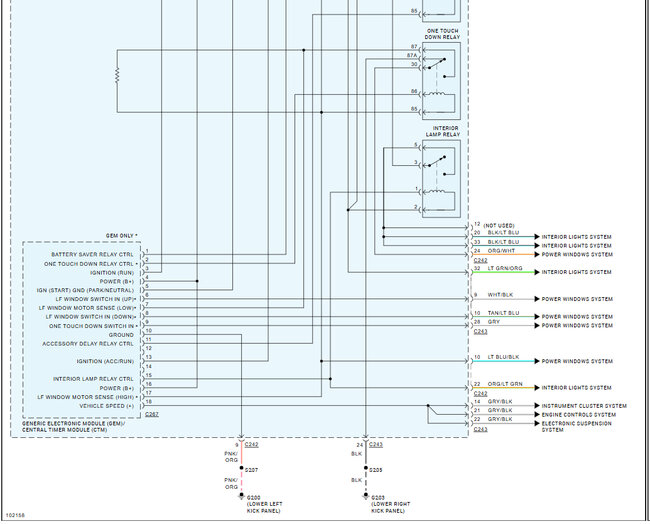Click ELECTRONIC SUSPENSION SYSTEM reference
This screenshot has width=650, height=524.
coord(577,427)
